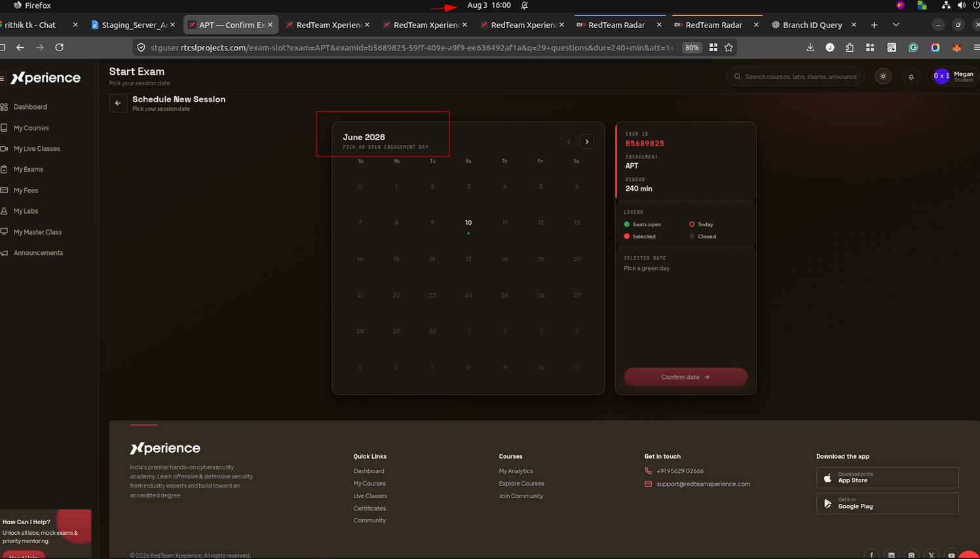Open the Certificates footer link
Image resolution: width=980 pixels, height=559 pixels.
click(369, 509)
